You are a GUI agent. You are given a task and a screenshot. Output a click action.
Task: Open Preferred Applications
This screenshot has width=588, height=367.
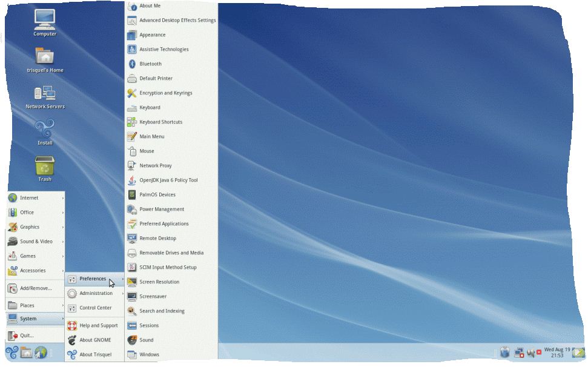pyautogui.click(x=171, y=224)
